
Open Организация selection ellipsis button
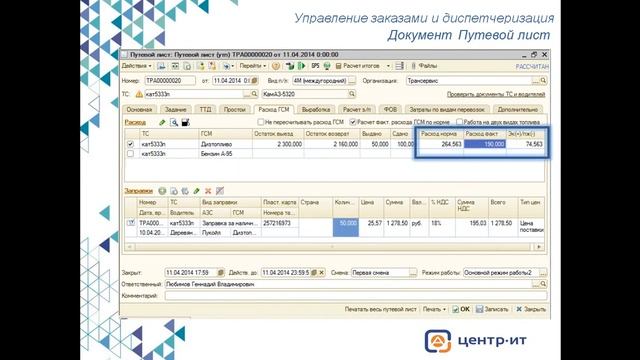point(536,81)
